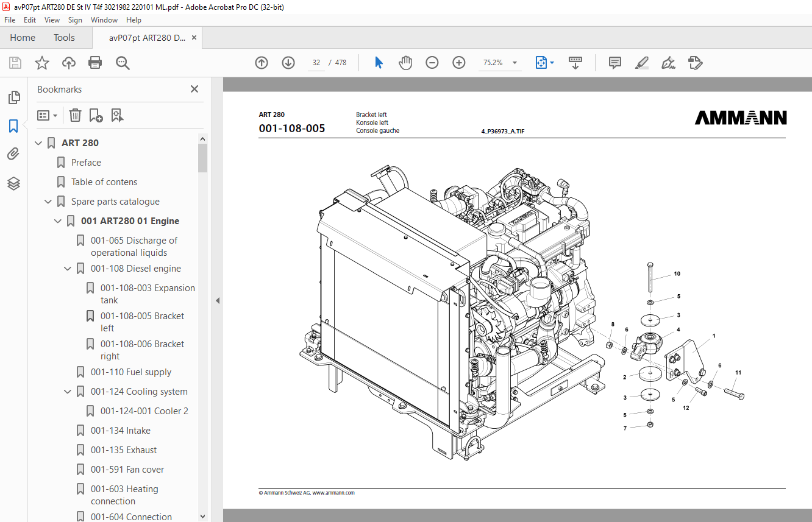This screenshot has height=522, width=812.
Task: Open fit page options arrow
Action: coord(552,63)
